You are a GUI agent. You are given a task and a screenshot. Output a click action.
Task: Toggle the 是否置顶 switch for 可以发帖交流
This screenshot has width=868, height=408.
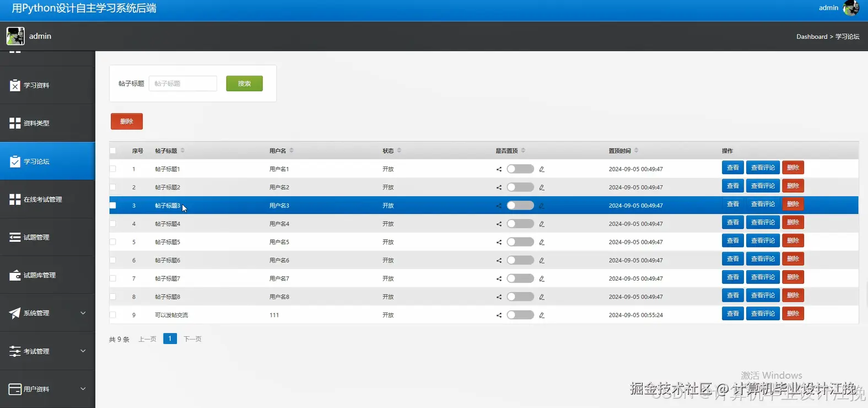click(x=520, y=315)
